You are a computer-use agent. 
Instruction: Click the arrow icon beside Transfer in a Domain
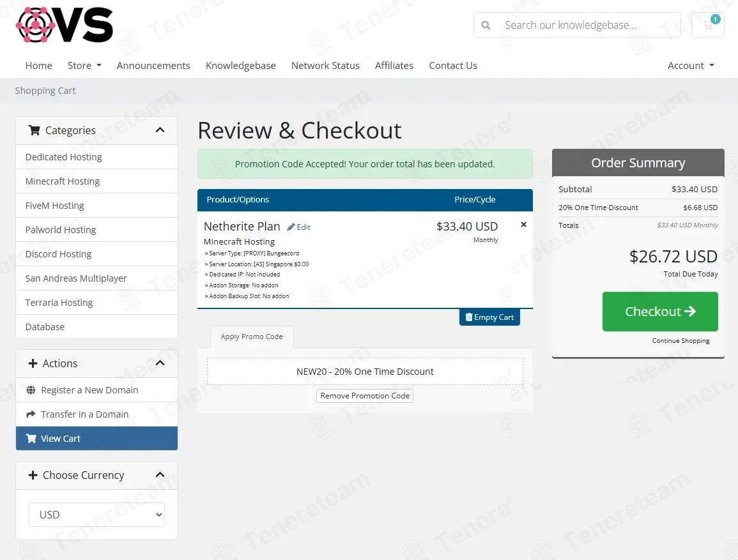[x=31, y=414]
